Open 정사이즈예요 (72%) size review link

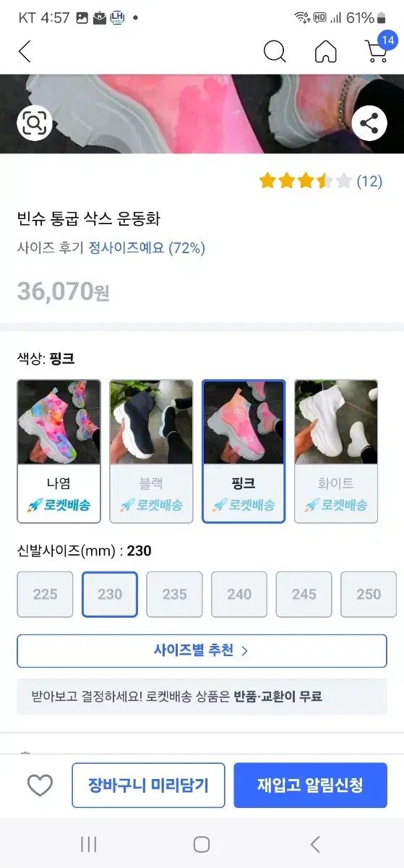[x=147, y=248]
